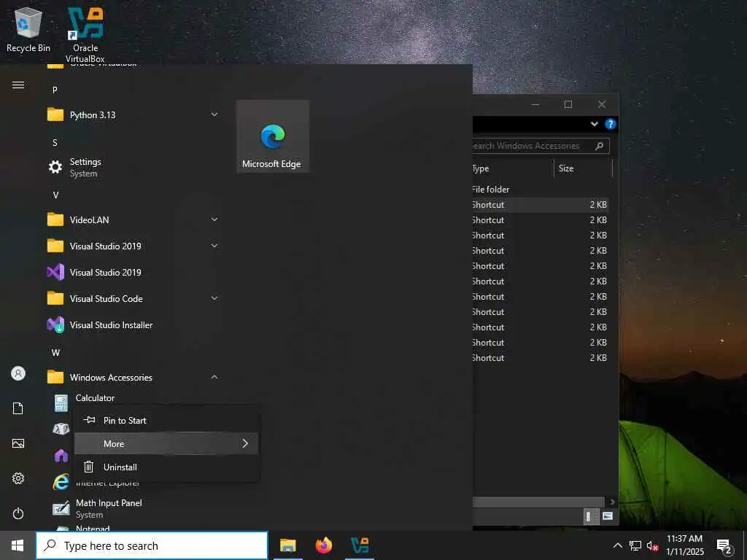Expand the Visual Studio Code folder chevron

[214, 298]
